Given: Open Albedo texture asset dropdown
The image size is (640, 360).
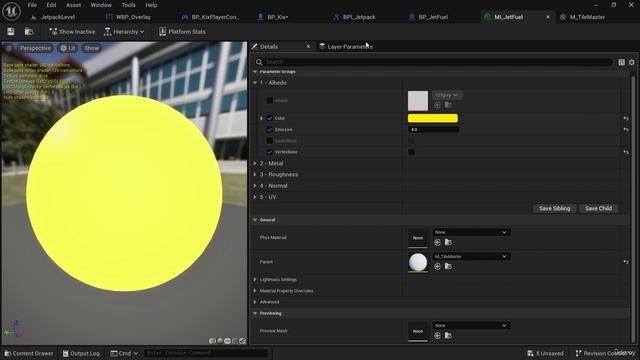Looking at the screenshot, I should point(447,95).
